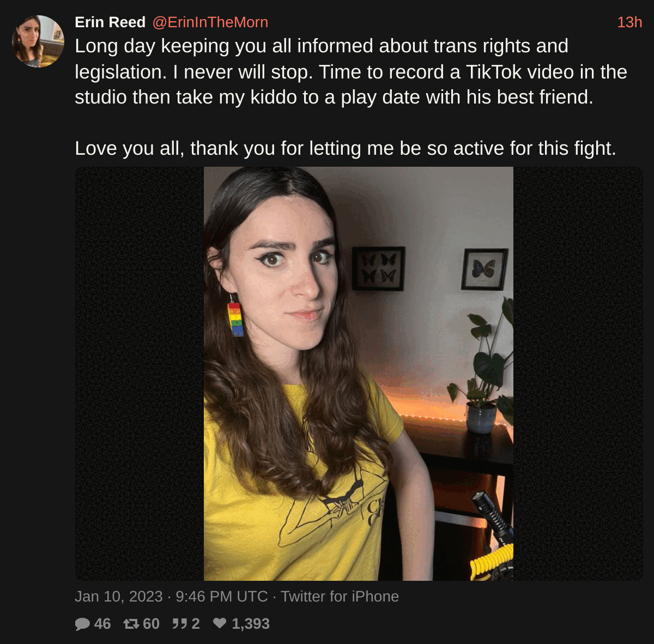Click the Jan 10, 2023 date link
Image resolution: width=654 pixels, height=644 pixels.
coord(119,597)
